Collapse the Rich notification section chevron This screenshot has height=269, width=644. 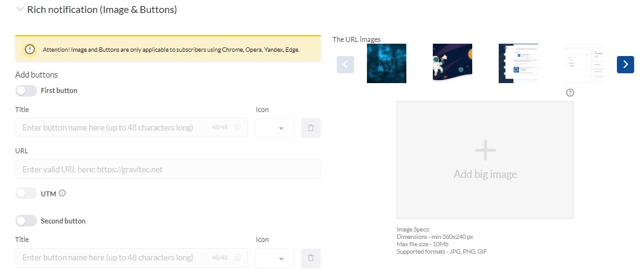click(x=20, y=9)
